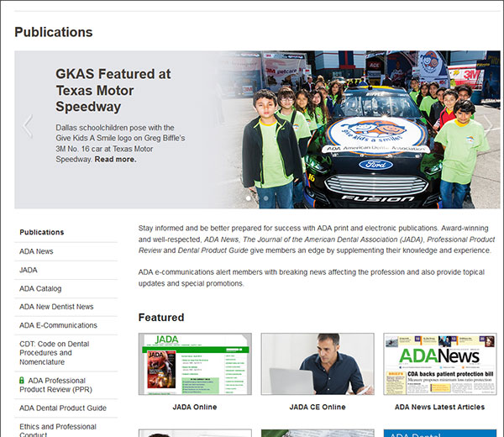Click the JADA Online thumbnail image
The height and width of the screenshot is (437, 504).
click(195, 364)
